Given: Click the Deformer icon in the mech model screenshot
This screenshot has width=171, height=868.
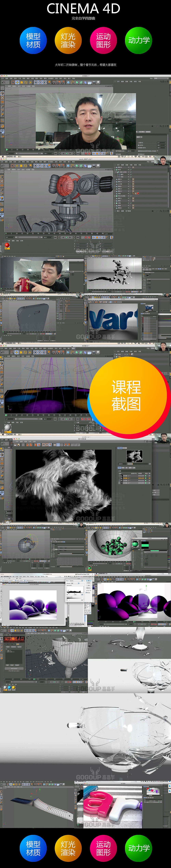Looking at the screenshot, I should 85,165.
